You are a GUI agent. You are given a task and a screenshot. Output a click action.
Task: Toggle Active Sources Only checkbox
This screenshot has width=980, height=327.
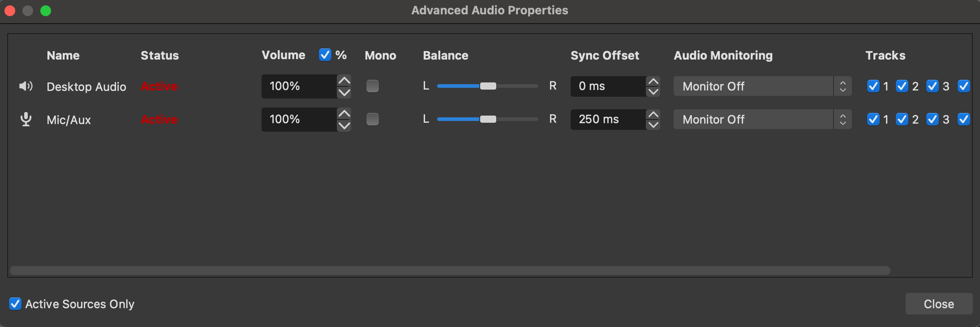coord(15,304)
